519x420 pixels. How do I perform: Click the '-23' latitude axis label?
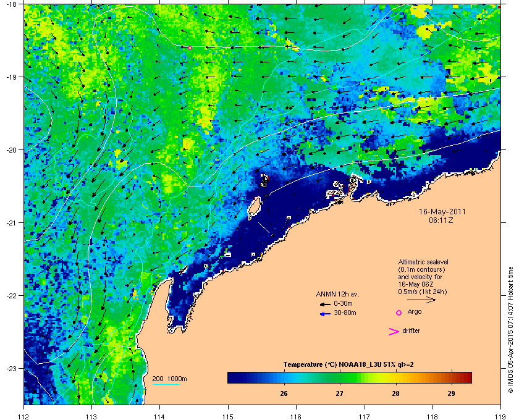pos(12,368)
